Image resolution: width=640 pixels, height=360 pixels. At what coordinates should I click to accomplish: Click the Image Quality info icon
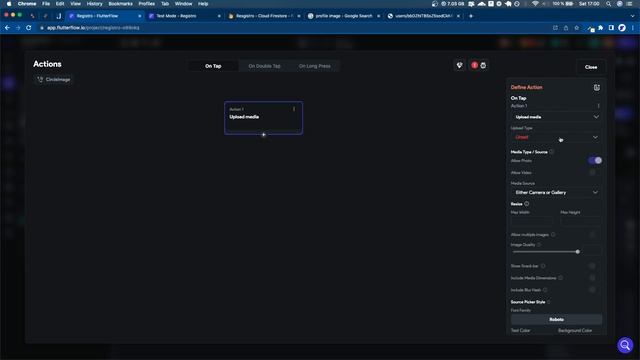click(539, 245)
